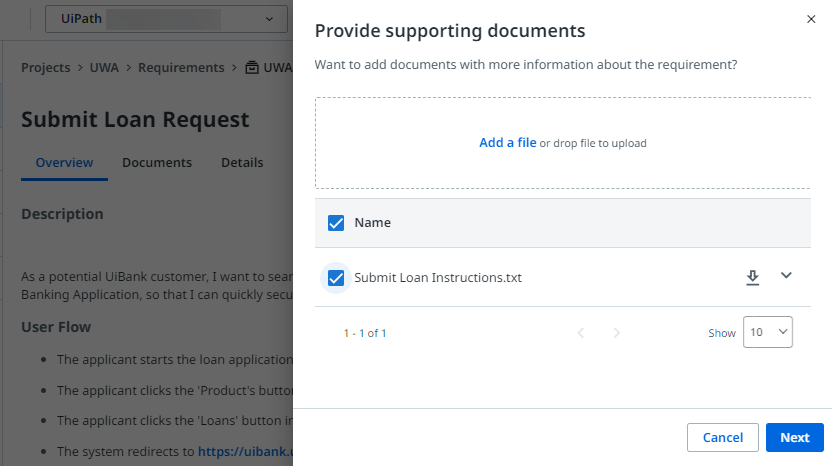Screen dimensions: 832x466
Task: Go to previous page of documents
Action: point(581,333)
